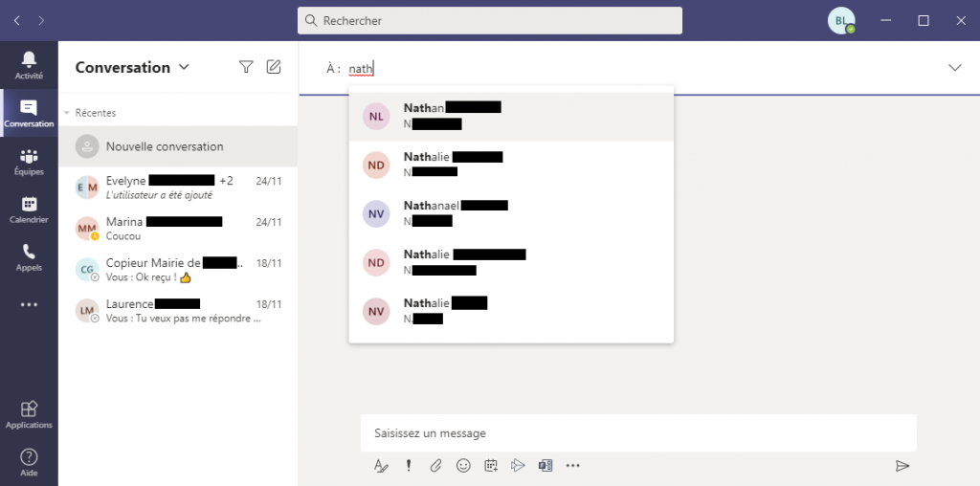This screenshot has width=980, height=486.
Task: Attach a file with the paperclip
Action: click(x=435, y=465)
